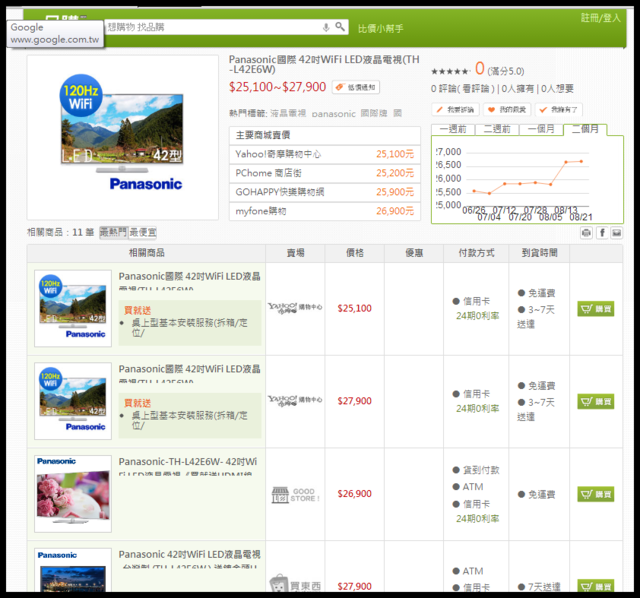The image size is (640, 598).
Task: Open the 註冊/登入 link
Action: 600,18
